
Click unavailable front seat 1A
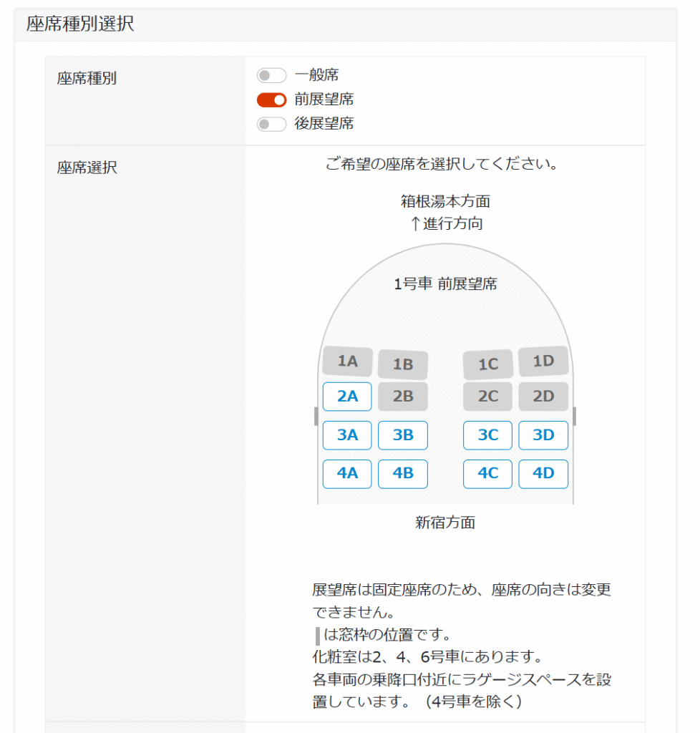347,361
